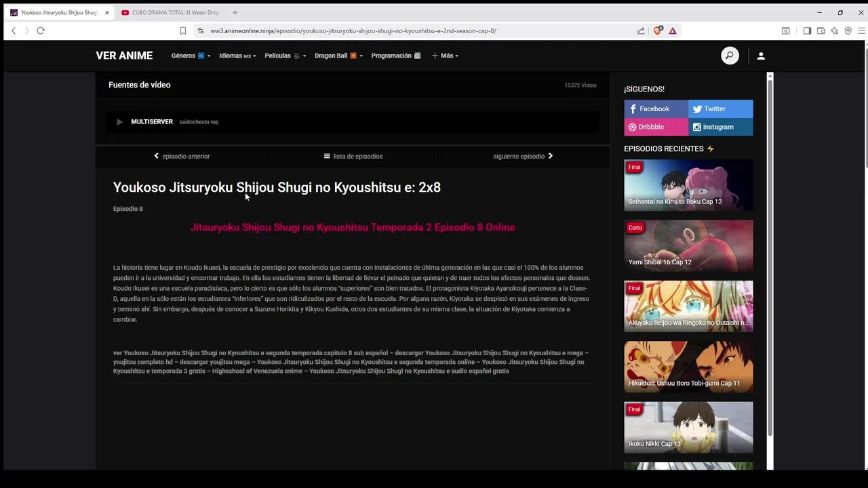Click the Episodio 8 label
Viewport: 868px width, 488px height.
(x=128, y=209)
